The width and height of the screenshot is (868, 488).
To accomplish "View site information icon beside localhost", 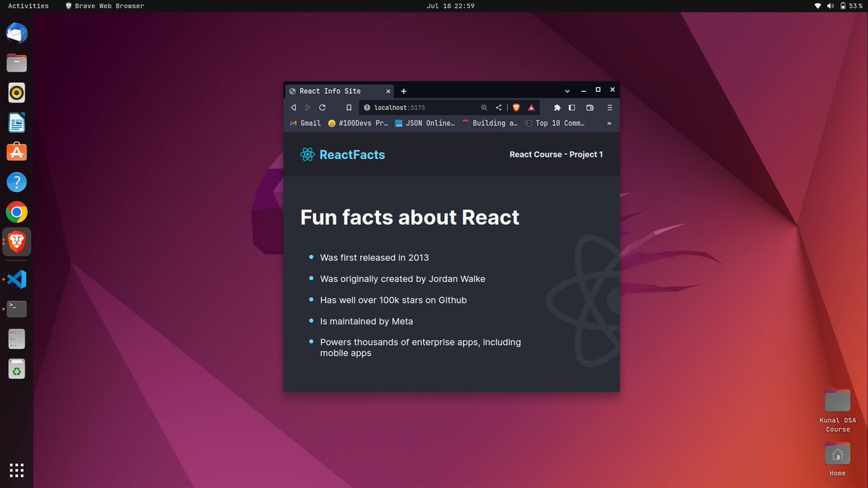I will [x=367, y=107].
